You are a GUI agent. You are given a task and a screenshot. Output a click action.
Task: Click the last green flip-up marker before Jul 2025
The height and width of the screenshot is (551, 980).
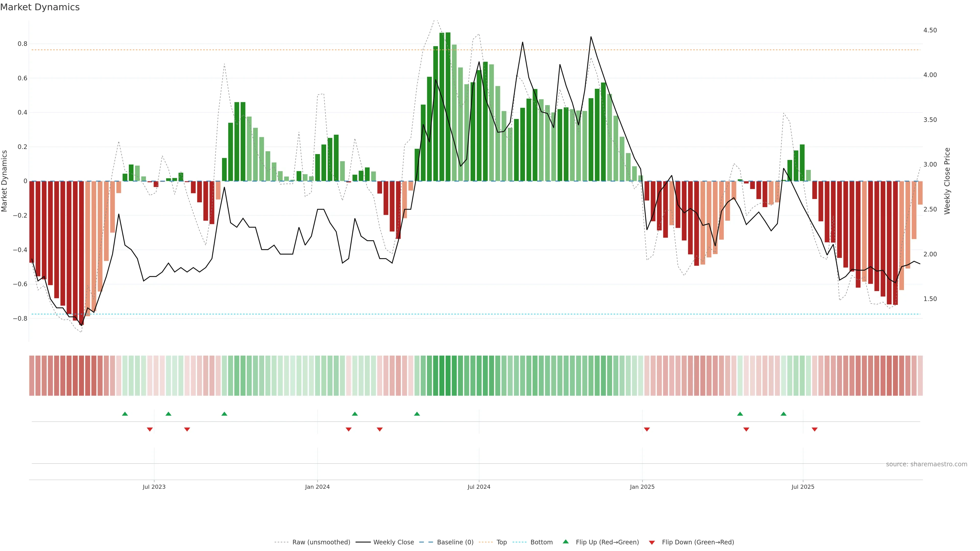(783, 414)
